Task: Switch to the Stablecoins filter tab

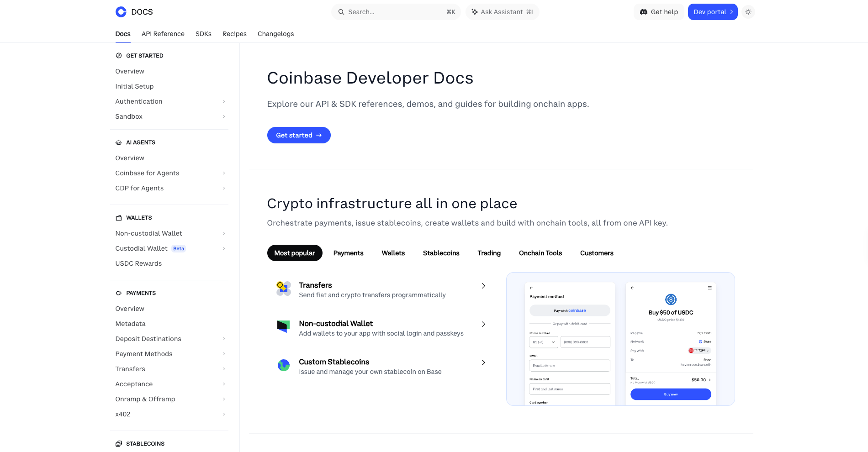Action: coord(441,253)
